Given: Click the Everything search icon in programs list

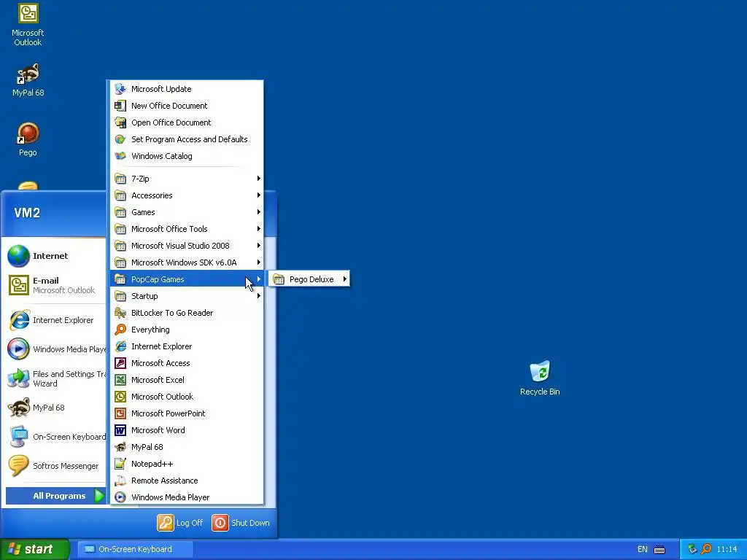Looking at the screenshot, I should point(120,330).
